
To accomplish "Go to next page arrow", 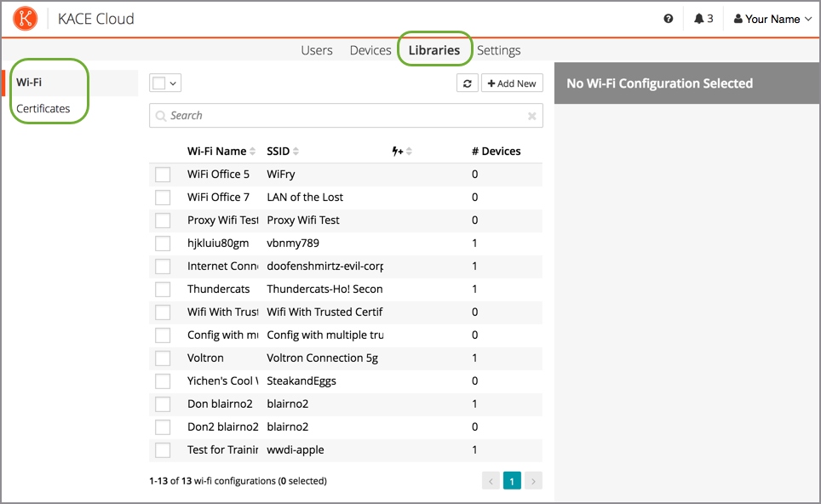I will pyautogui.click(x=533, y=481).
